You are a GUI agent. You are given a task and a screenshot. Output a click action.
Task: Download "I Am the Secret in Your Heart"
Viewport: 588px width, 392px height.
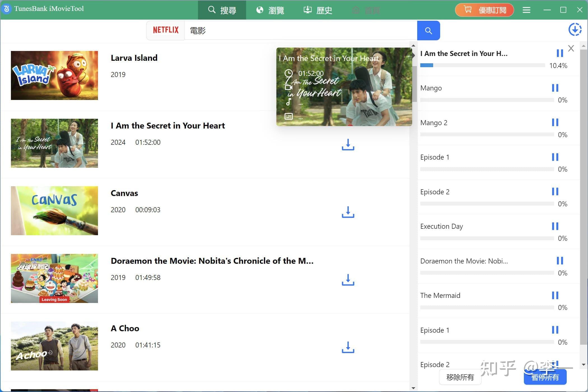click(348, 145)
